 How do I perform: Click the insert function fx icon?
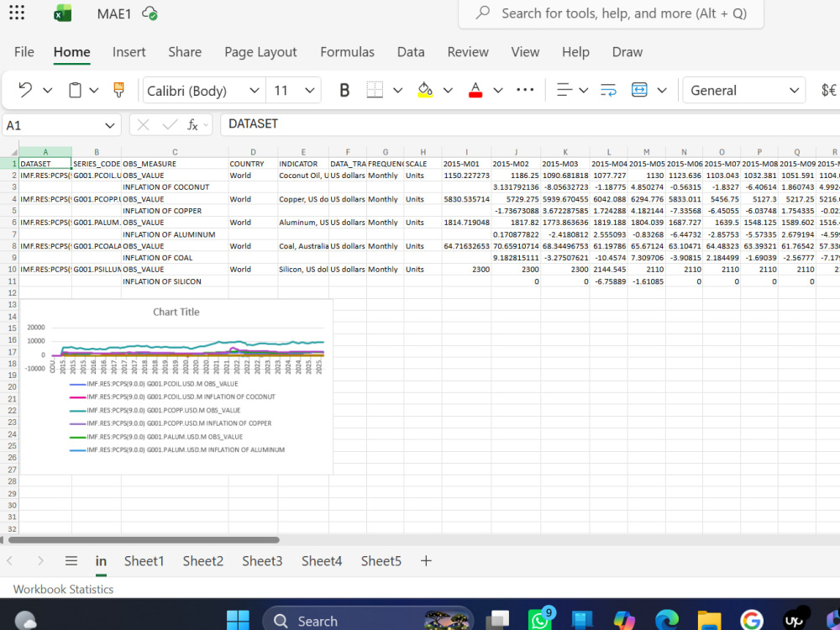(x=193, y=125)
